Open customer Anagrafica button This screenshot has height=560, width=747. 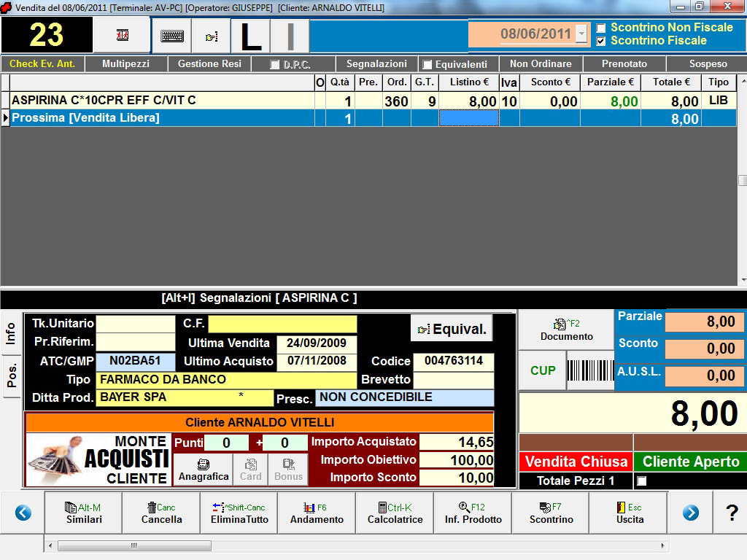[204, 470]
